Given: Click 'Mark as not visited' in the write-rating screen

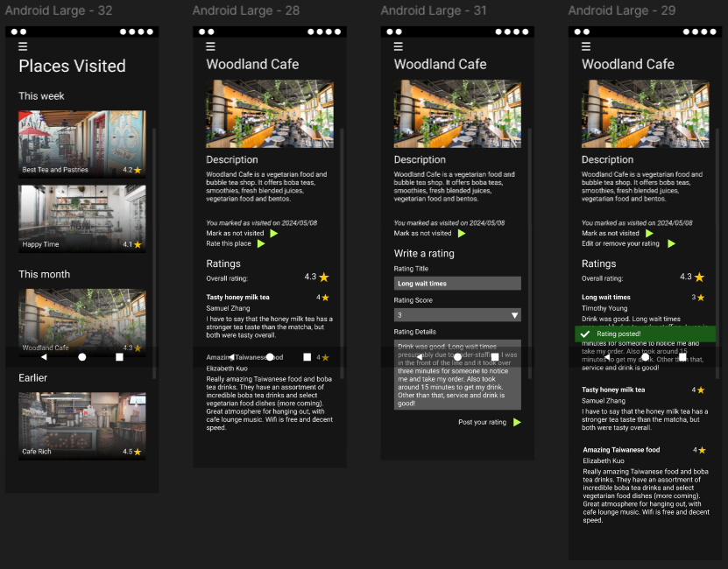Looking at the screenshot, I should 422,234.
